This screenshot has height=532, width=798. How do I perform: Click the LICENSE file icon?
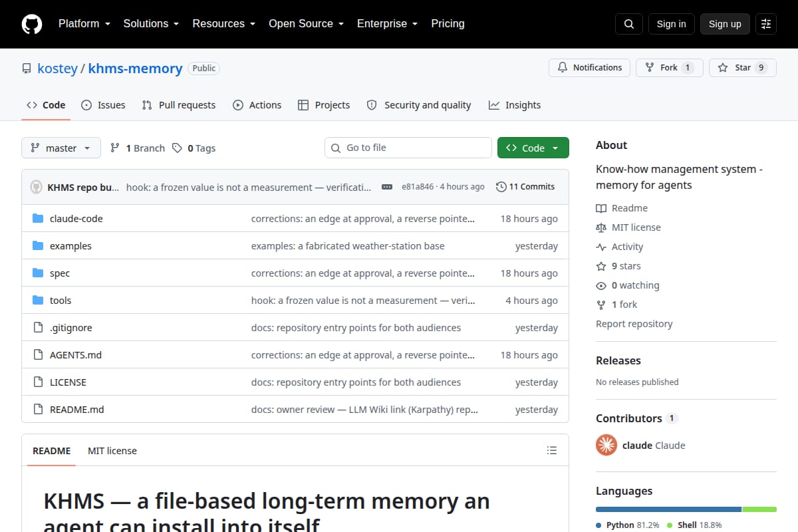[38, 382]
